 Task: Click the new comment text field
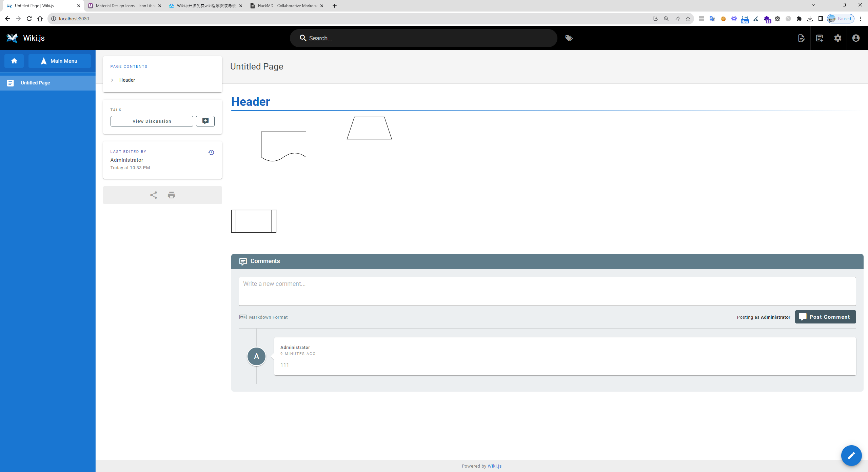click(547, 291)
